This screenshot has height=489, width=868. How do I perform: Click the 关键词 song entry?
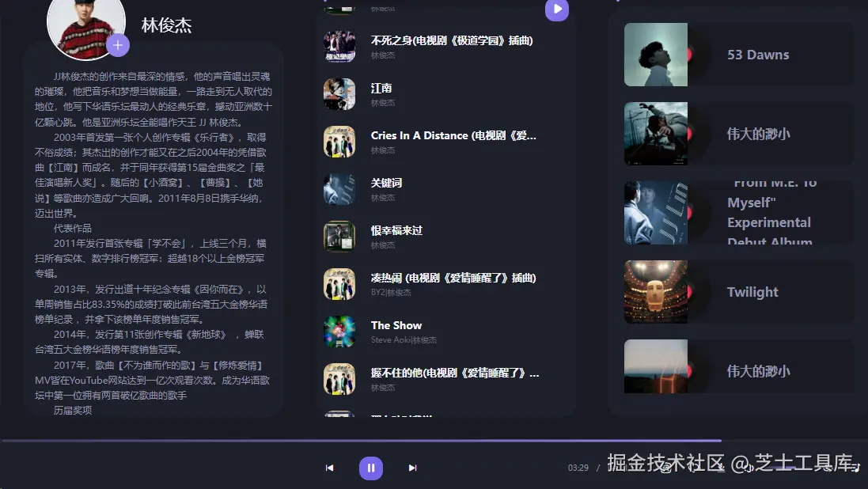pos(387,182)
